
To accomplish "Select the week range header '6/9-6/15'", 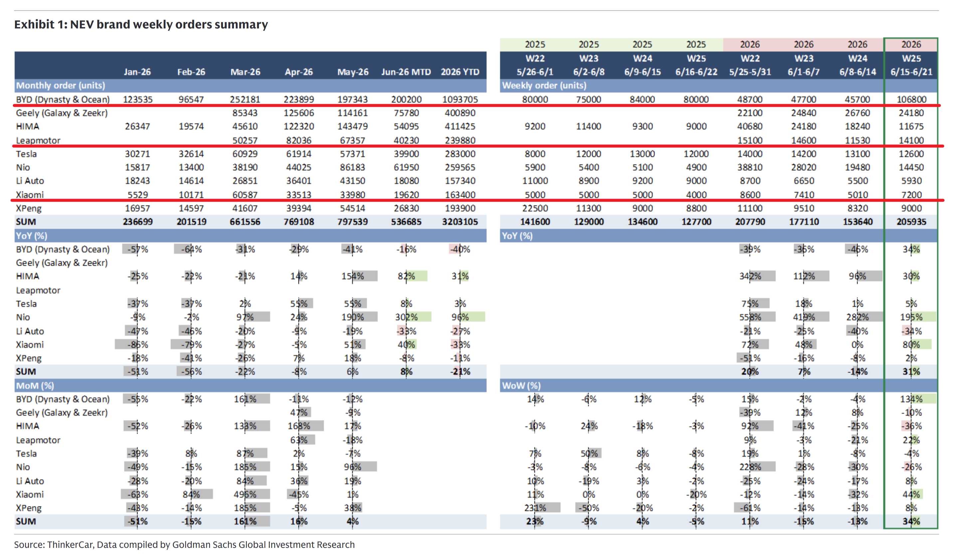I will (x=642, y=72).
